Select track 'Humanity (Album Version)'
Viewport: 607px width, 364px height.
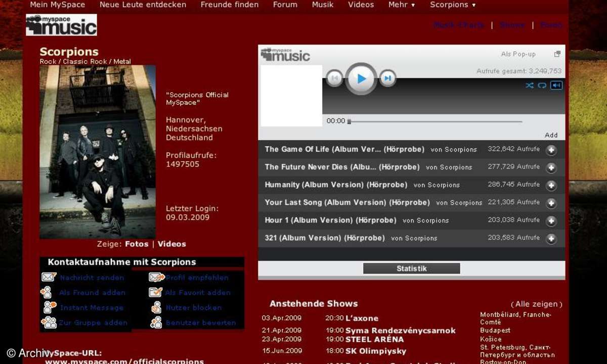coord(336,185)
